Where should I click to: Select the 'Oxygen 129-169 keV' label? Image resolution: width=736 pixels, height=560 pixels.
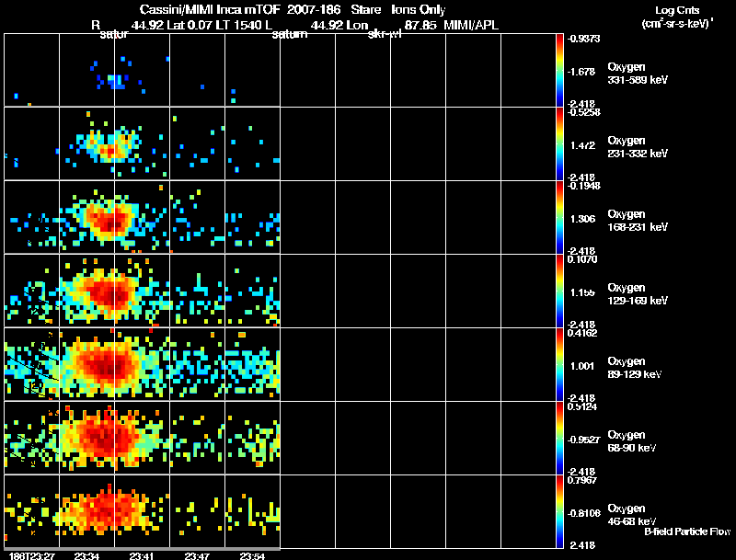pyautogui.click(x=638, y=294)
